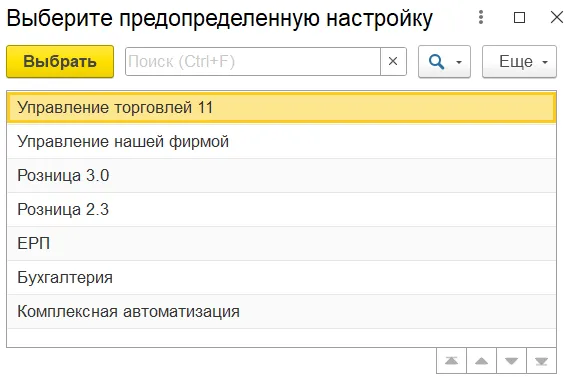
Task: Move down one row arrow
Action: pos(511,361)
